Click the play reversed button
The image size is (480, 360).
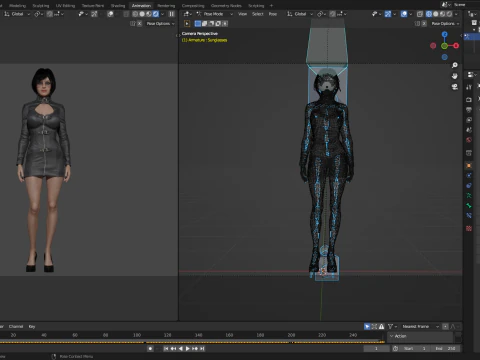click(180, 348)
